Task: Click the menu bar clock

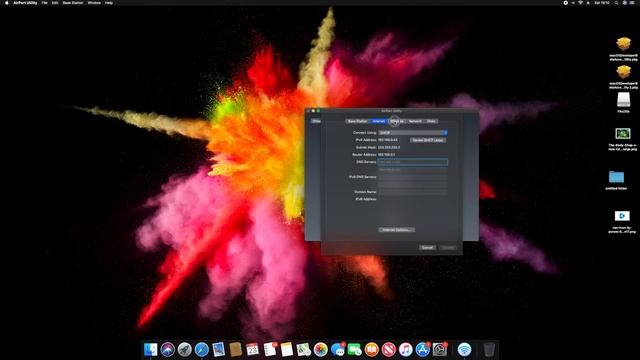Action: pos(602,3)
